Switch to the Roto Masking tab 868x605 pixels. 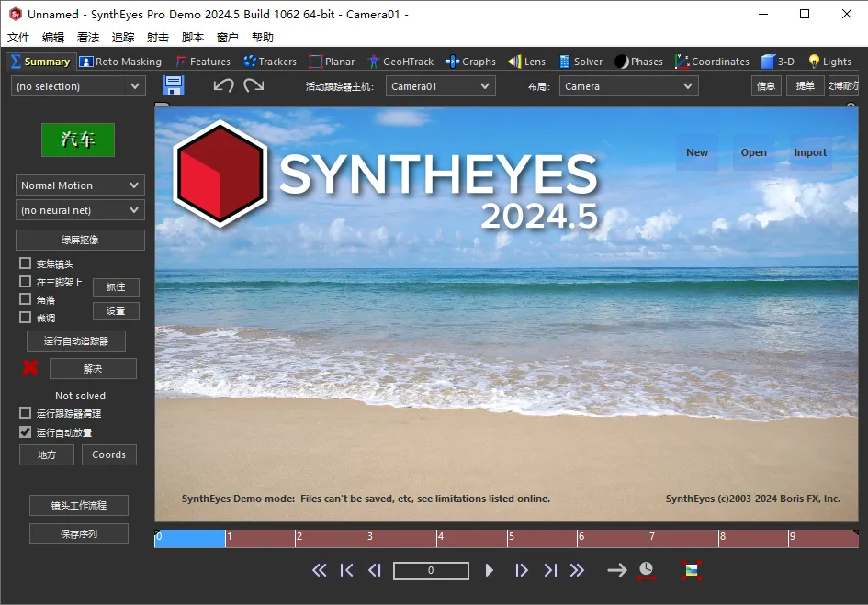click(x=120, y=62)
